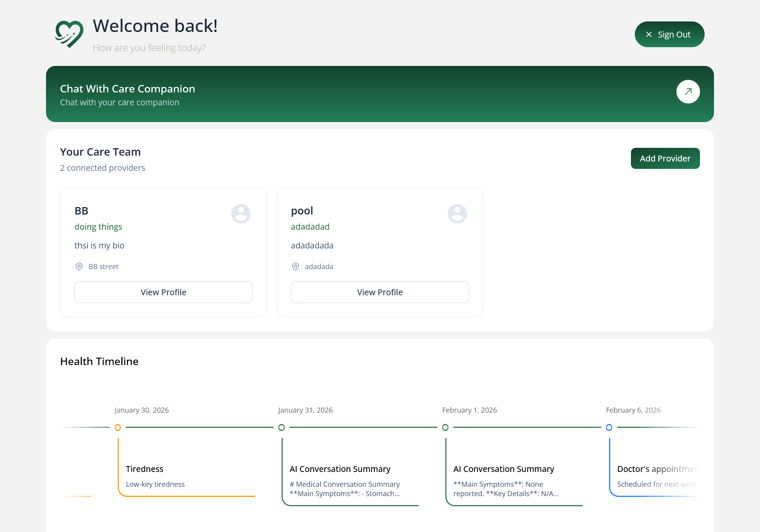Select the February 6, 2026 timeline marker
This screenshot has height=532, width=760.
click(609, 427)
